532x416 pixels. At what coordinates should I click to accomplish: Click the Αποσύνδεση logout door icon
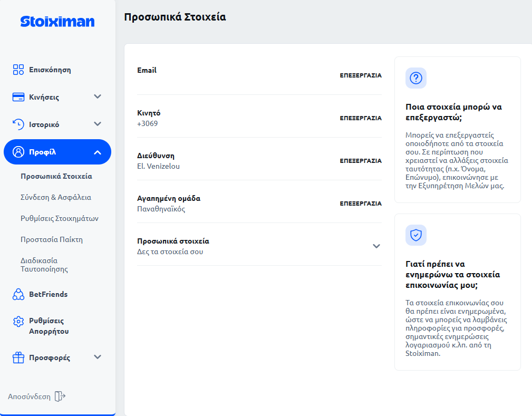pyautogui.click(x=60, y=396)
